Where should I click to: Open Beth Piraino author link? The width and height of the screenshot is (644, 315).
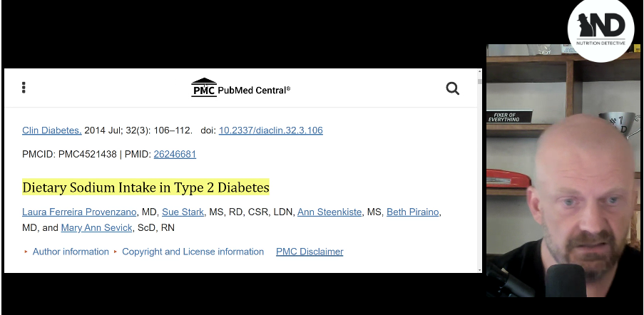click(413, 212)
